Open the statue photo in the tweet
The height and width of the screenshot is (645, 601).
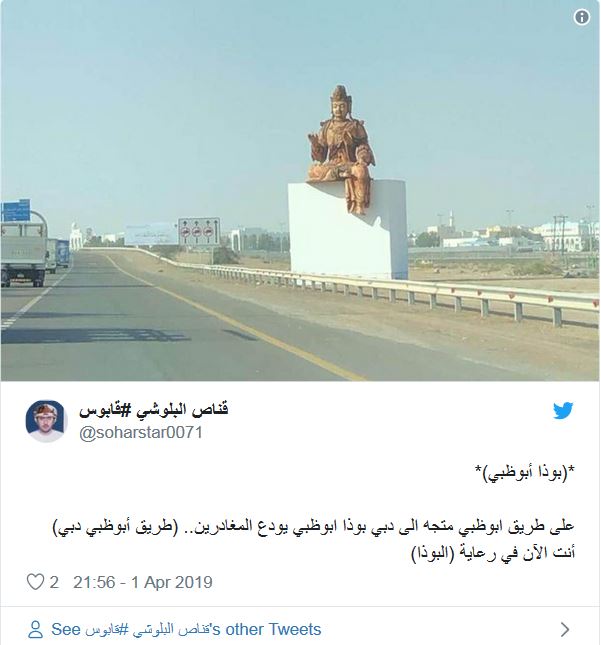(300, 190)
